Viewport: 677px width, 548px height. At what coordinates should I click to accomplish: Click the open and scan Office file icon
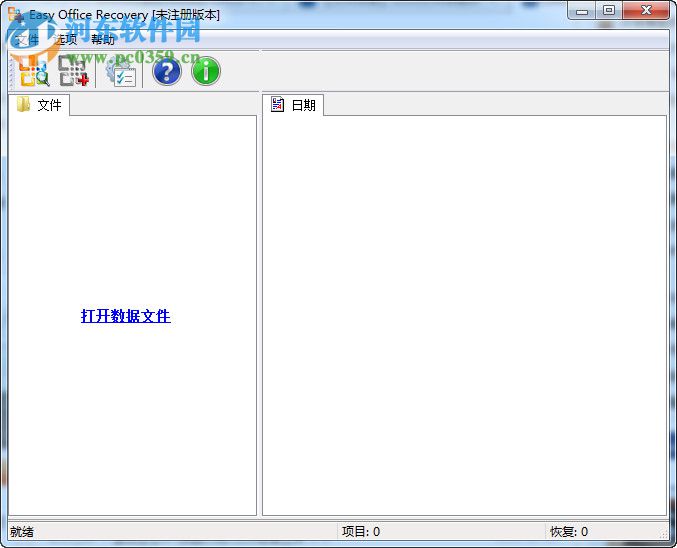35,71
